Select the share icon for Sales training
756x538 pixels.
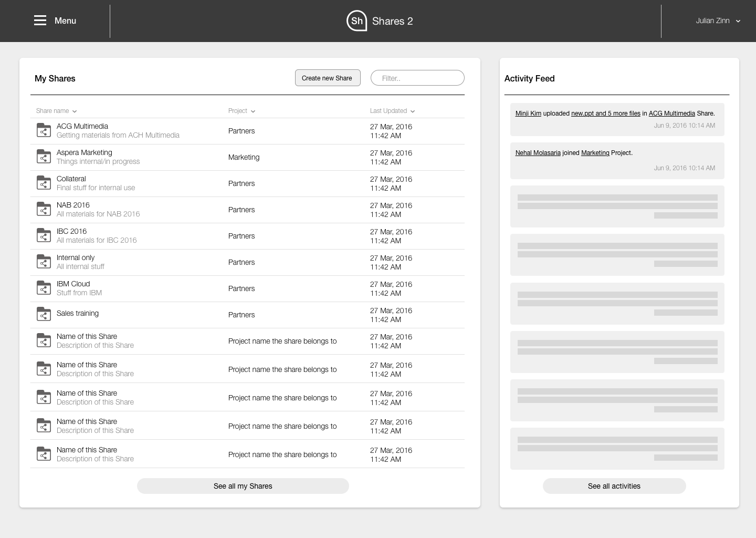click(44, 314)
